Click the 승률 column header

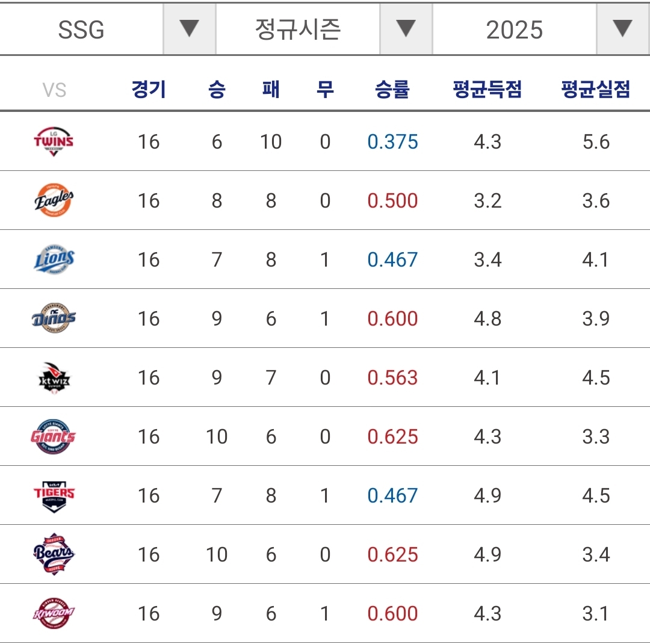pos(392,90)
